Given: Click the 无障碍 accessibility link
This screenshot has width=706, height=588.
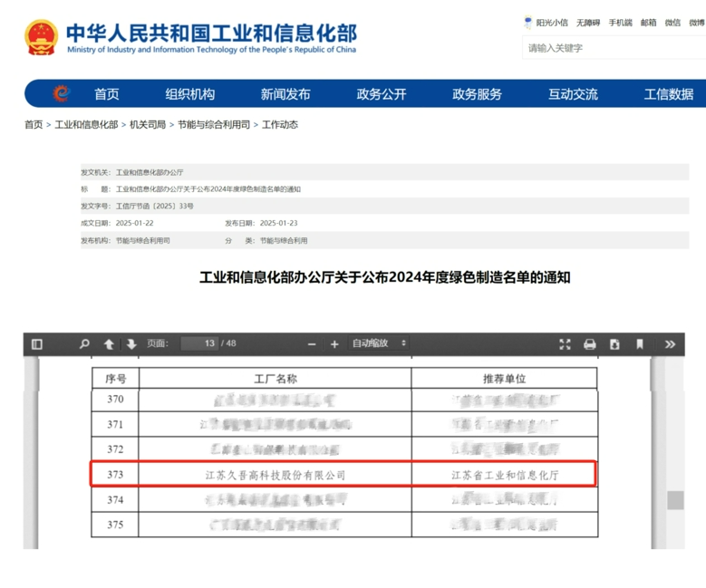Looking at the screenshot, I should point(588,23).
